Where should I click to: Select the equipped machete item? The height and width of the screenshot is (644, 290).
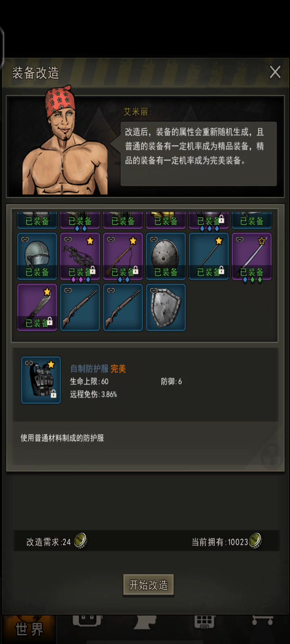pos(37,307)
